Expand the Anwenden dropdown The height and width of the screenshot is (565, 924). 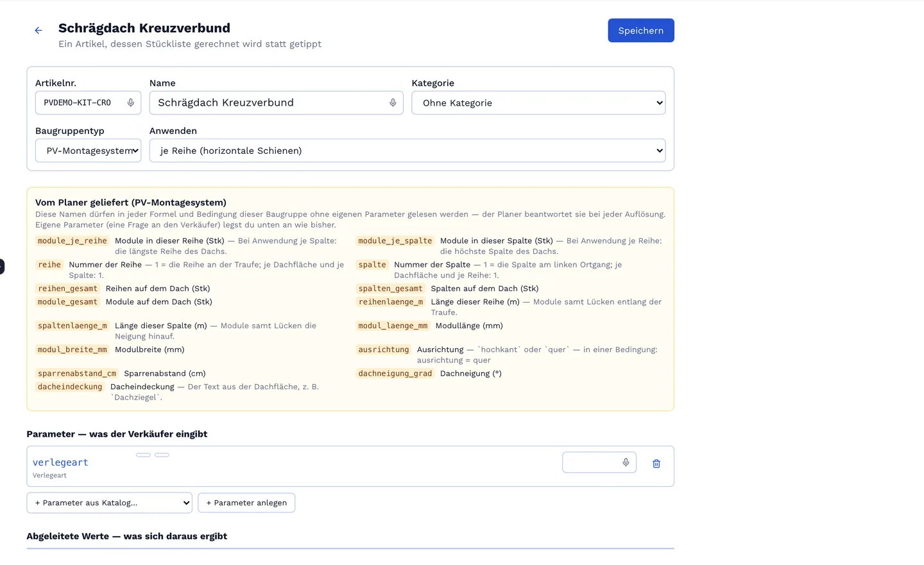pyautogui.click(x=407, y=151)
